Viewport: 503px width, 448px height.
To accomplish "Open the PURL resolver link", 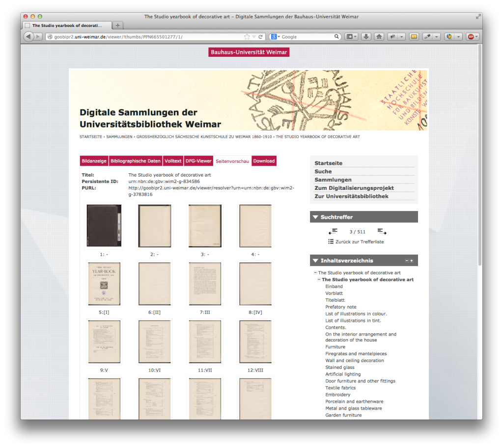I will [x=211, y=191].
